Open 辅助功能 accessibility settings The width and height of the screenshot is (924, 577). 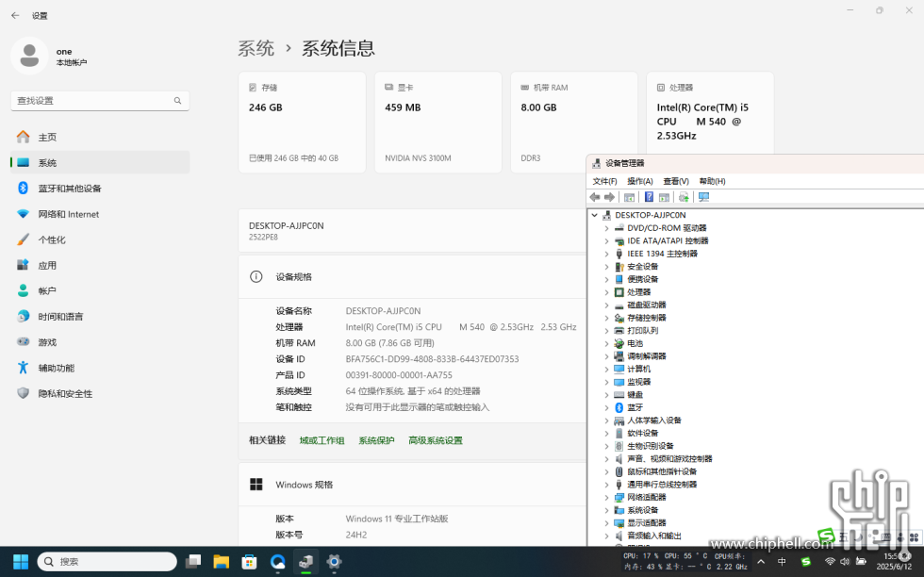(100, 368)
